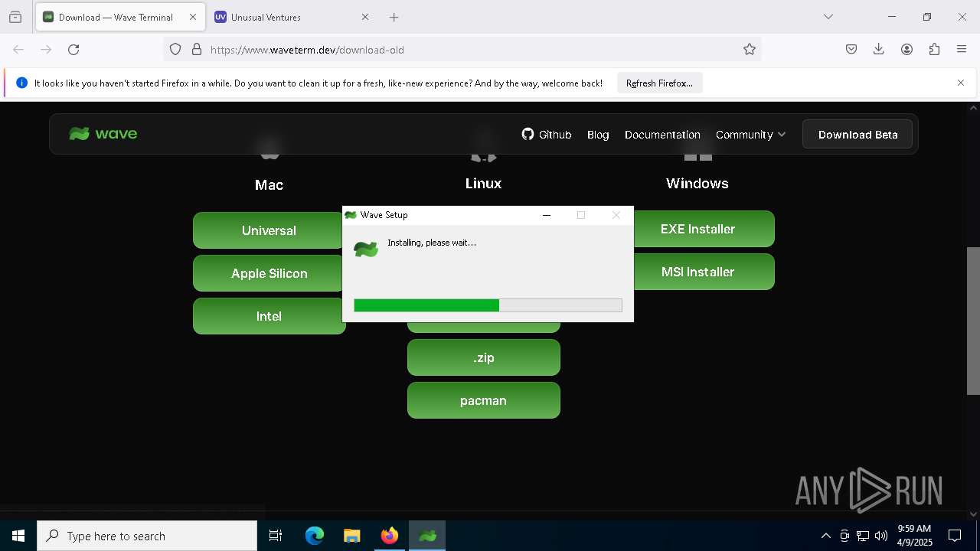Show hidden system tray icons
The width and height of the screenshot is (980, 551).
(x=825, y=536)
